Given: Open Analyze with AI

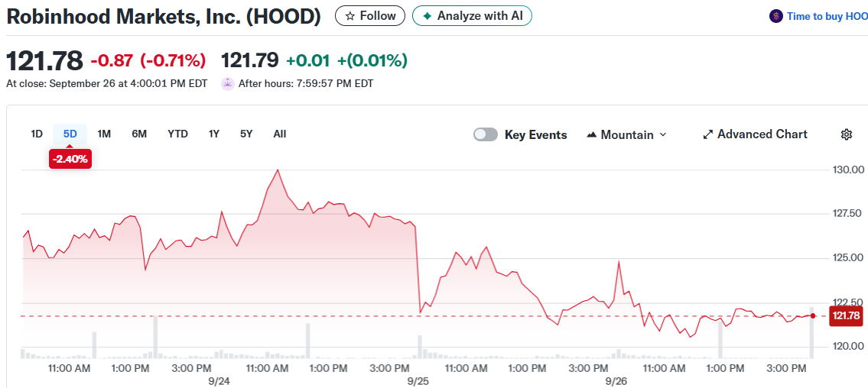Looking at the screenshot, I should [x=472, y=16].
